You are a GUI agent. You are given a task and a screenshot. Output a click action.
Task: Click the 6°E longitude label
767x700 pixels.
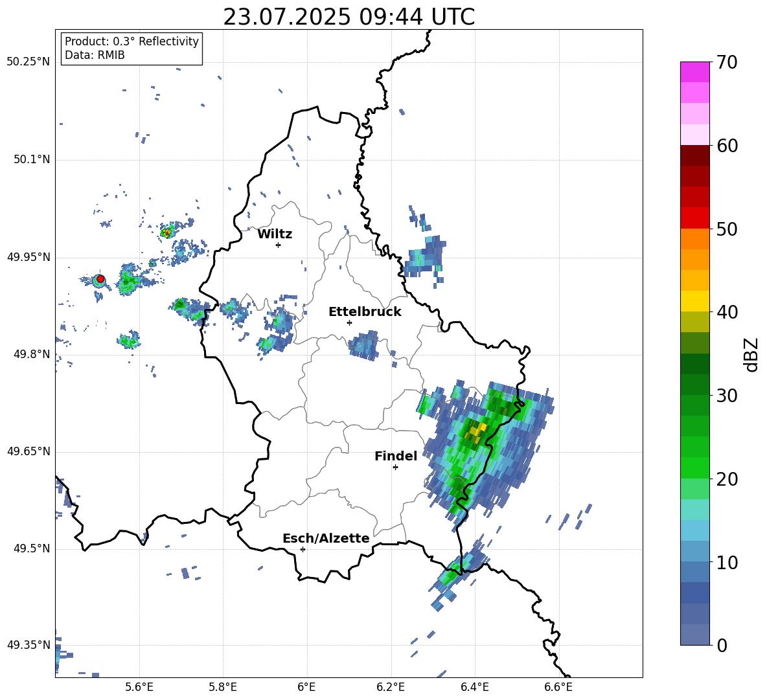click(306, 687)
